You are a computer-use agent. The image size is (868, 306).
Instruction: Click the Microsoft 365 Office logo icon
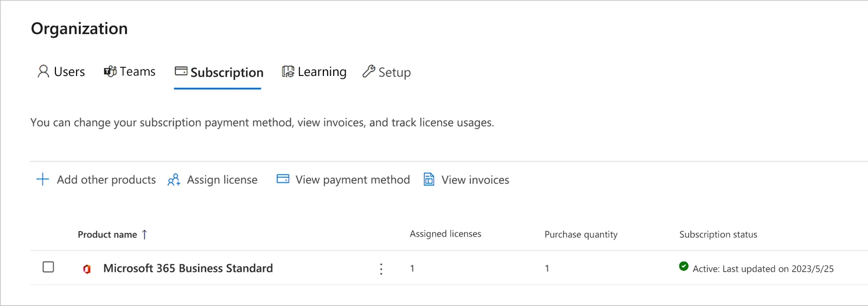[87, 269]
